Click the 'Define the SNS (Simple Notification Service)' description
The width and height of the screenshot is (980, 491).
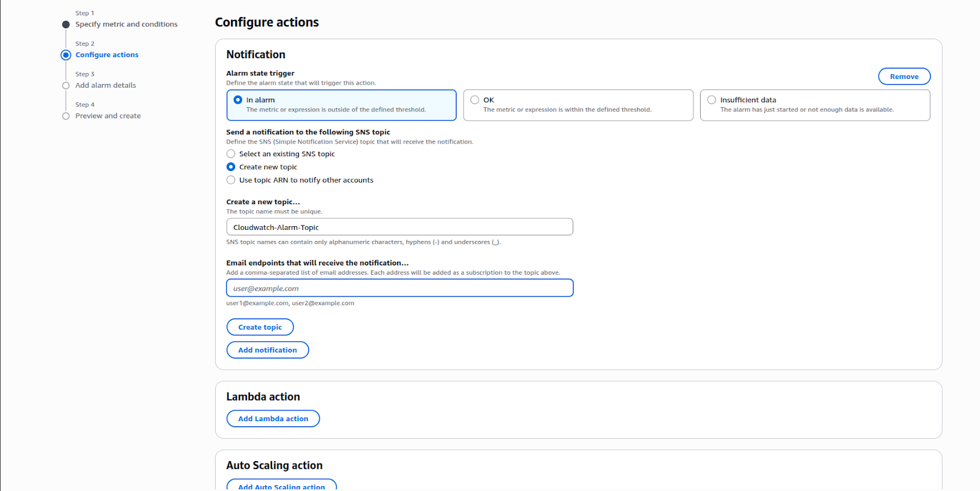(x=350, y=142)
